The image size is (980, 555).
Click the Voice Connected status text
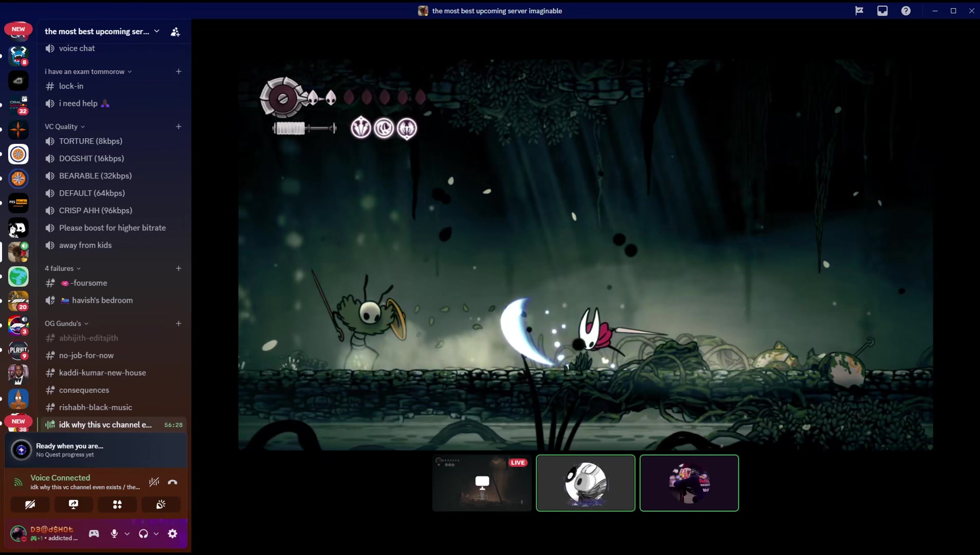[60, 477]
